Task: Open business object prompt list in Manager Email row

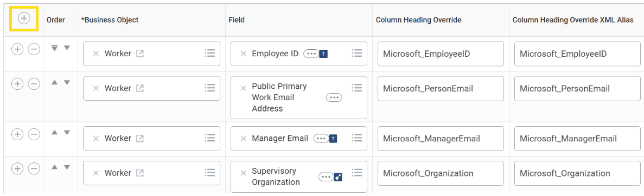Action: (x=210, y=138)
